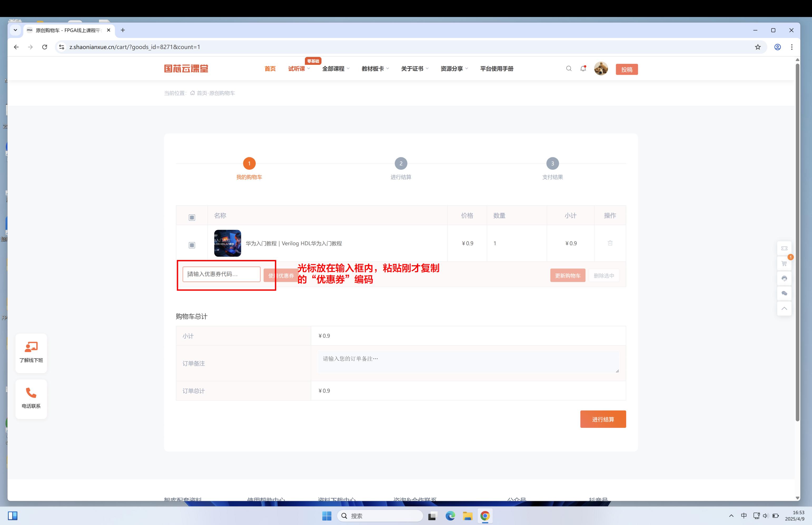Delete the course using the trash icon
The image size is (812, 525).
coord(610,243)
